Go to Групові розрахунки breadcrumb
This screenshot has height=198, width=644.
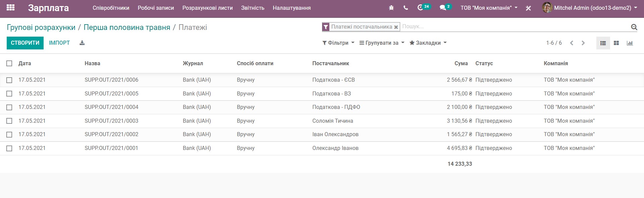tap(41, 27)
